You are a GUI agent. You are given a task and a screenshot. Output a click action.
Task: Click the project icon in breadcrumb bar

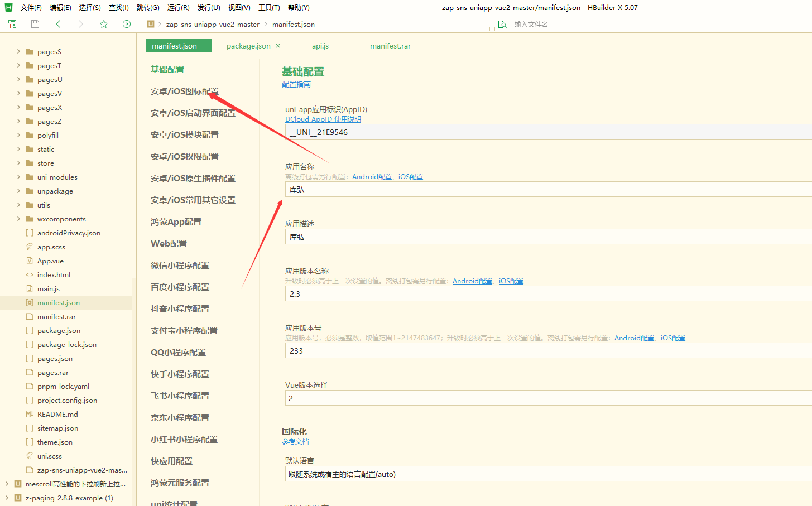(x=151, y=24)
